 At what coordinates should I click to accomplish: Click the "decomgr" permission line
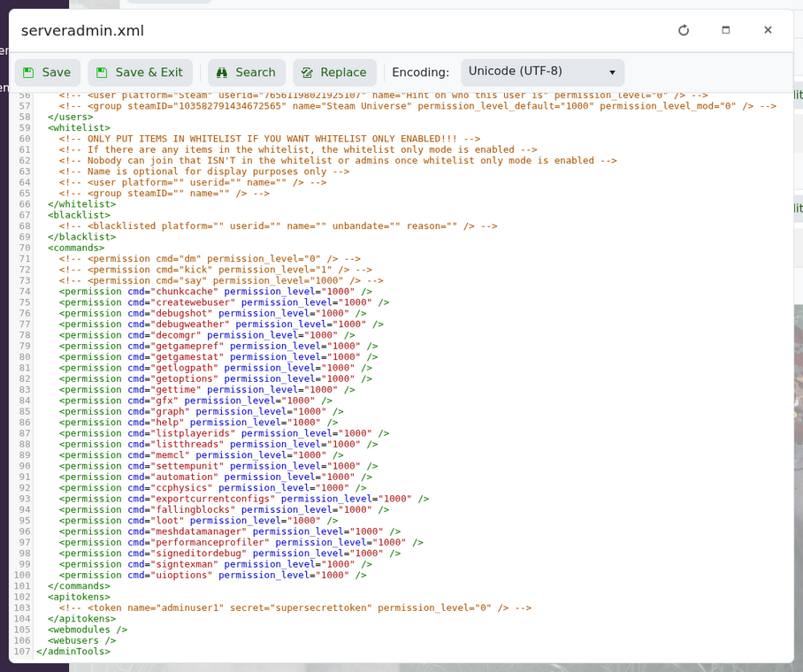coord(207,335)
